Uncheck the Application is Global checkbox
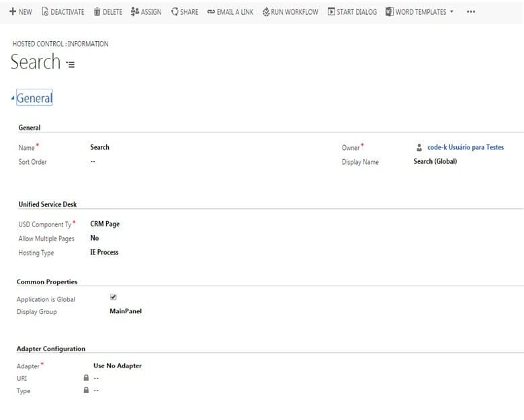Viewport: 524px width, 420px height. click(113, 297)
